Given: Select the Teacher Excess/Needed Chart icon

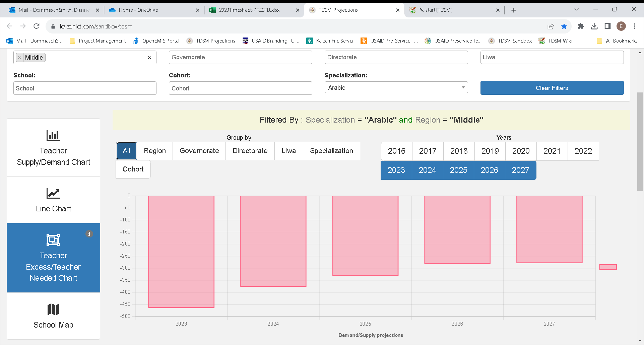Looking at the screenshot, I should [x=53, y=240].
